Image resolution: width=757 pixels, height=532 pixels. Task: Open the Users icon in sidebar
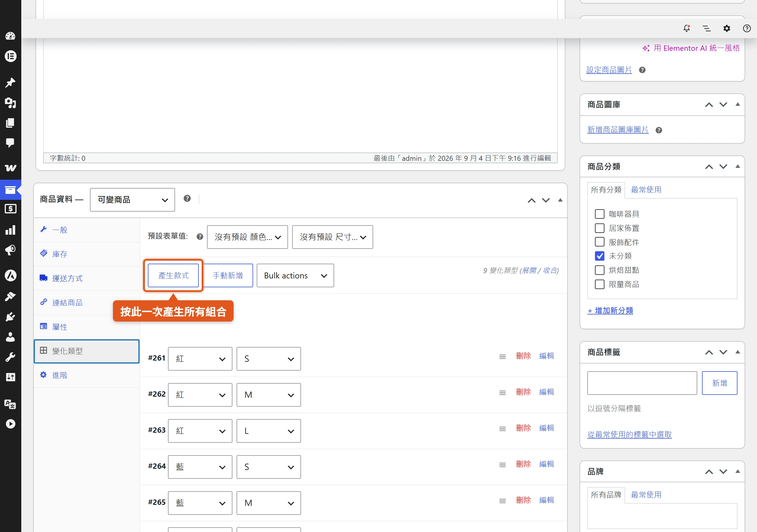click(10, 337)
